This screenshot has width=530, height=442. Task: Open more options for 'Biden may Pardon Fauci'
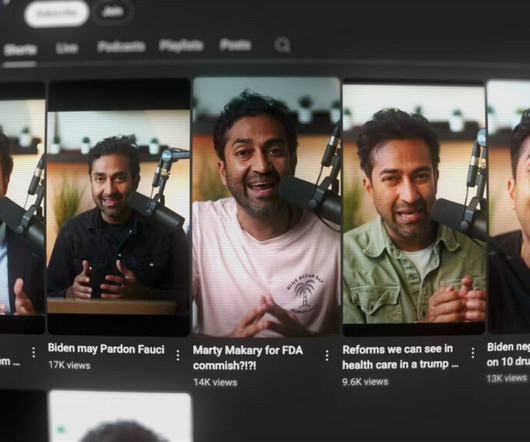(178, 355)
